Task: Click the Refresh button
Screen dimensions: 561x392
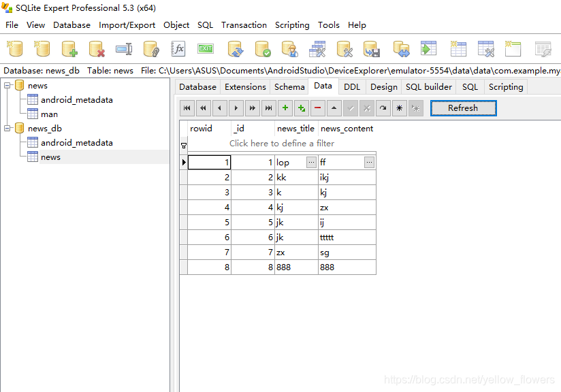Action: [x=464, y=108]
